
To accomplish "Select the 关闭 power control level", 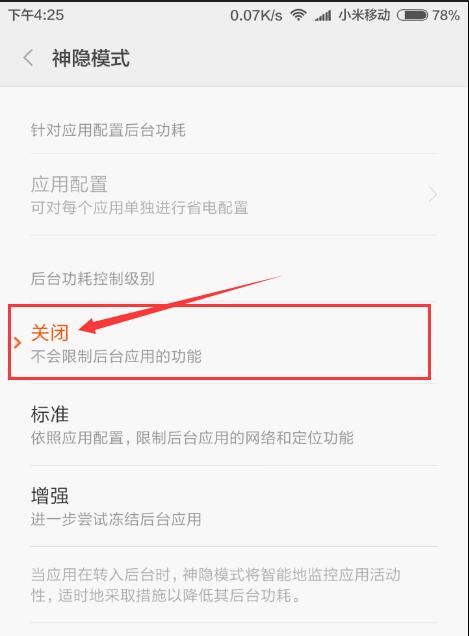I will coord(219,343).
